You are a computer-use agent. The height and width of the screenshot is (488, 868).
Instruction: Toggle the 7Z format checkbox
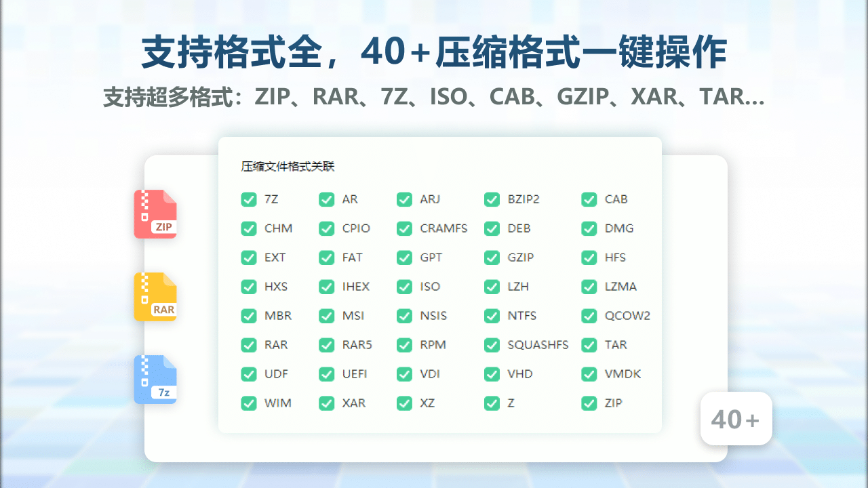point(249,199)
